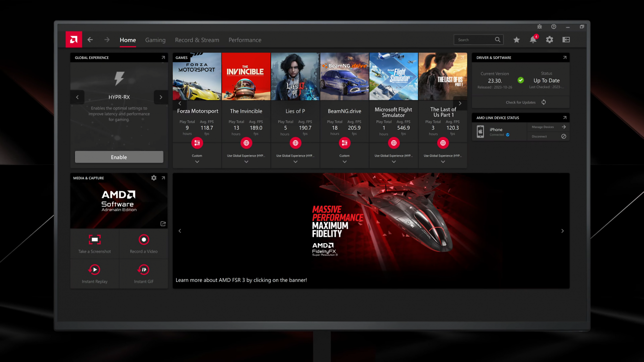Open BeamNG.drive cover art
644x362 pixels.
[x=344, y=77]
